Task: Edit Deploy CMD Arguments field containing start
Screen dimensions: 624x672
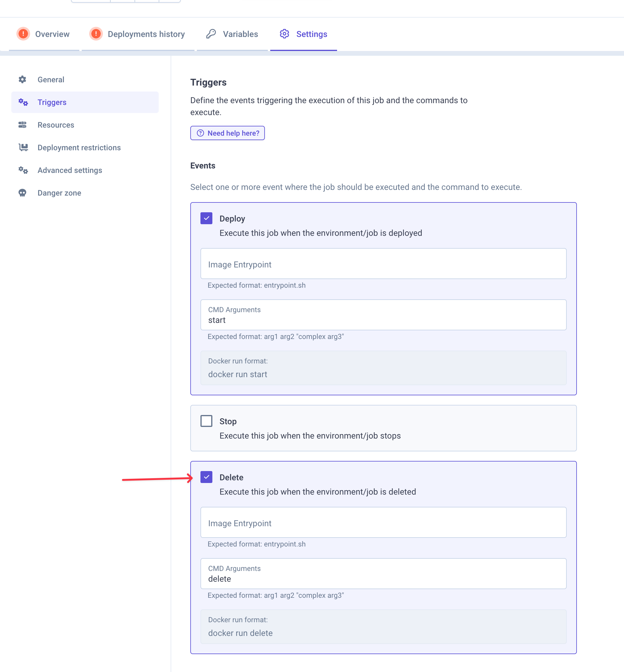Action: (383, 315)
